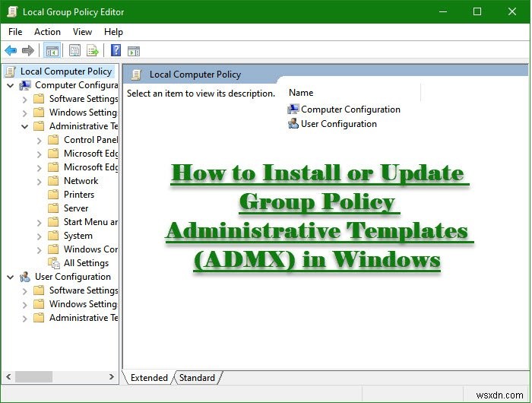Screen dimensions: 532x403
Task: Click the horizontal scrollbar thumb in tree pane
Action: pos(33,376)
